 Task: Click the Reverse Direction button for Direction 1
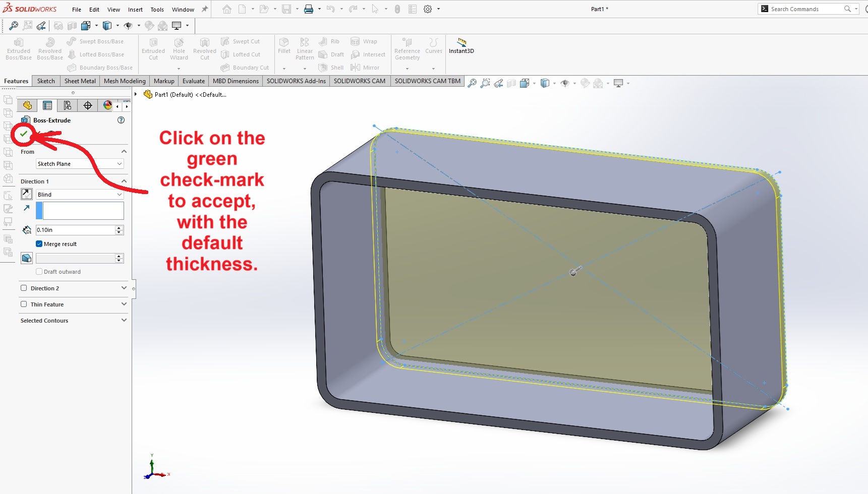(27, 195)
